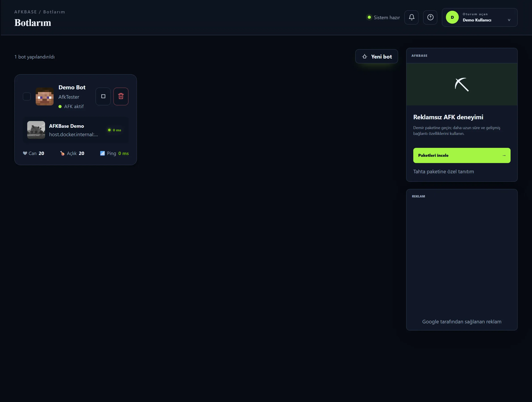
Task: Click the Demo Bot Minecraft head avatar
Action: 44,96
